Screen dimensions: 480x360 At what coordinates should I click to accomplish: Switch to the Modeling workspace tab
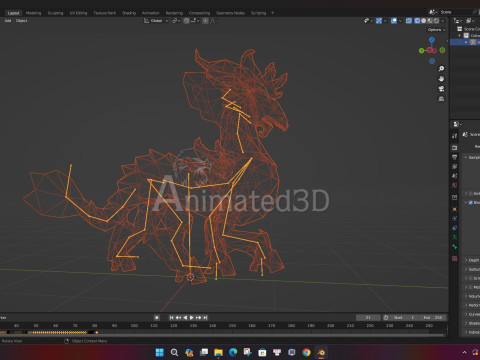[33, 13]
